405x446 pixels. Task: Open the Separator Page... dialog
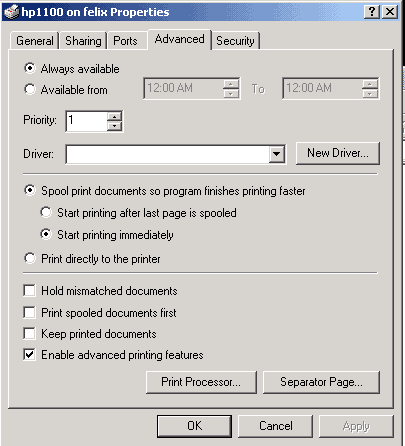(x=321, y=382)
